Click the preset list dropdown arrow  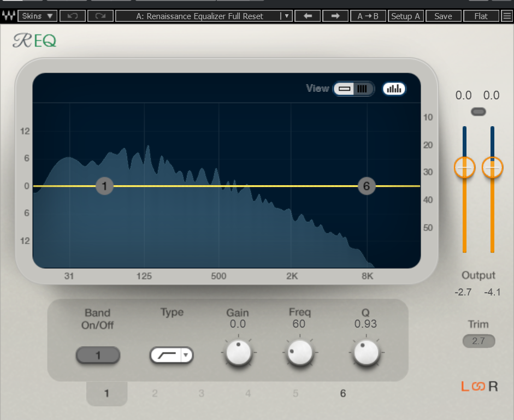(287, 16)
